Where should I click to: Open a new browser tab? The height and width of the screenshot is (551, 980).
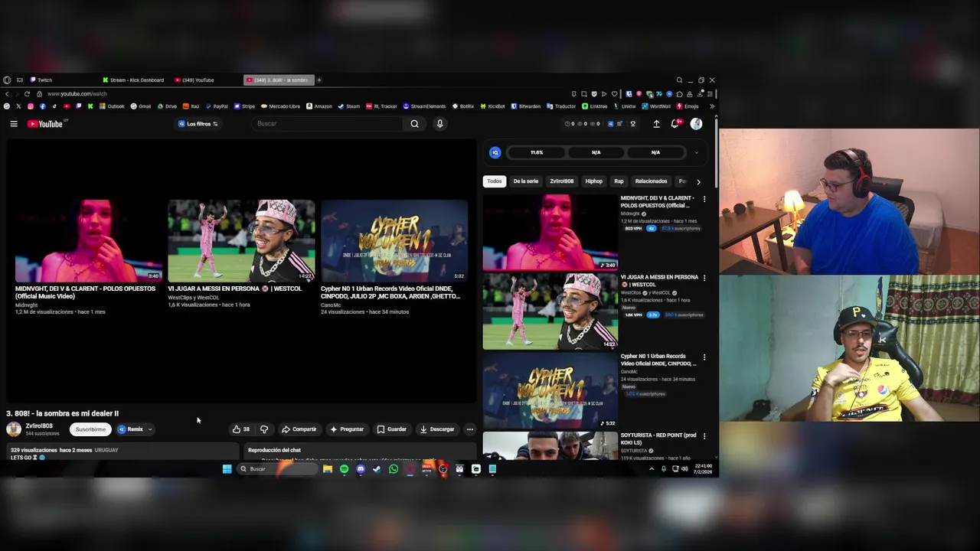coord(319,80)
